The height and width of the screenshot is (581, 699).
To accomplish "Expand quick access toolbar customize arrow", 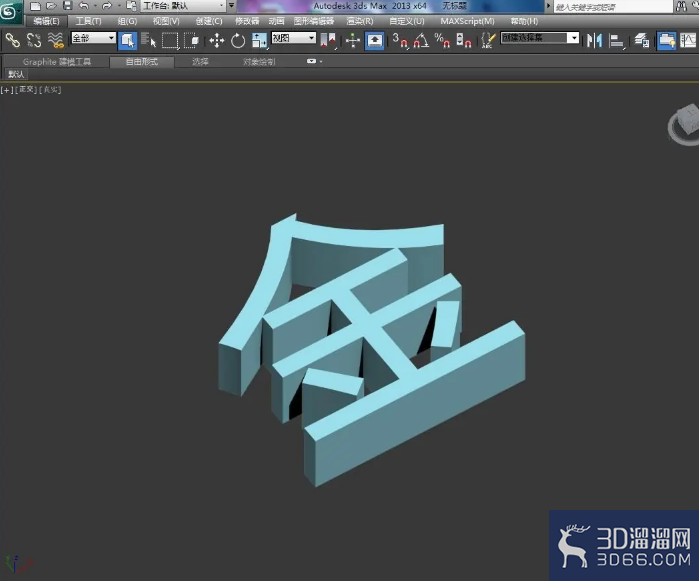I will [231, 6].
